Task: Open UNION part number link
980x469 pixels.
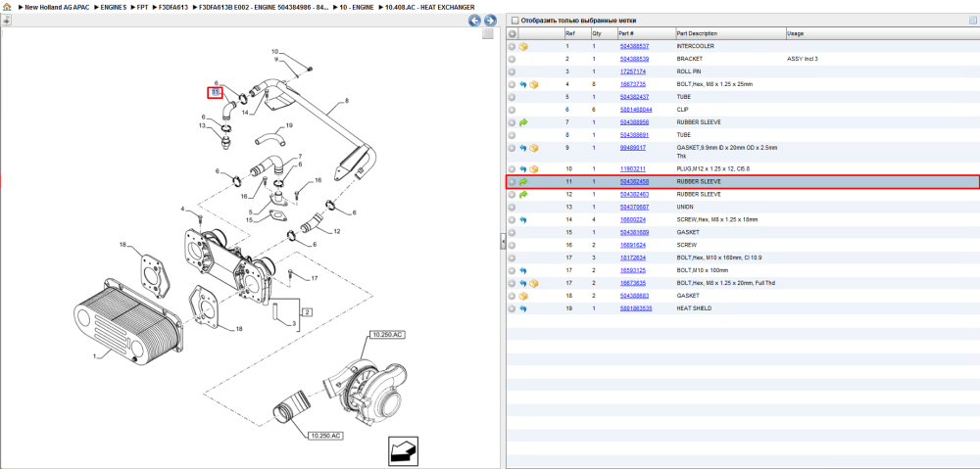Action: click(634, 207)
